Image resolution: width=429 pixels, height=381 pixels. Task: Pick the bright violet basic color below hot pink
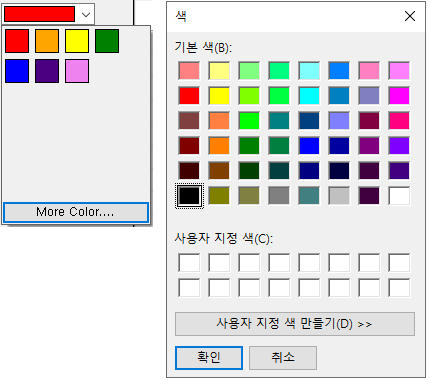399,146
